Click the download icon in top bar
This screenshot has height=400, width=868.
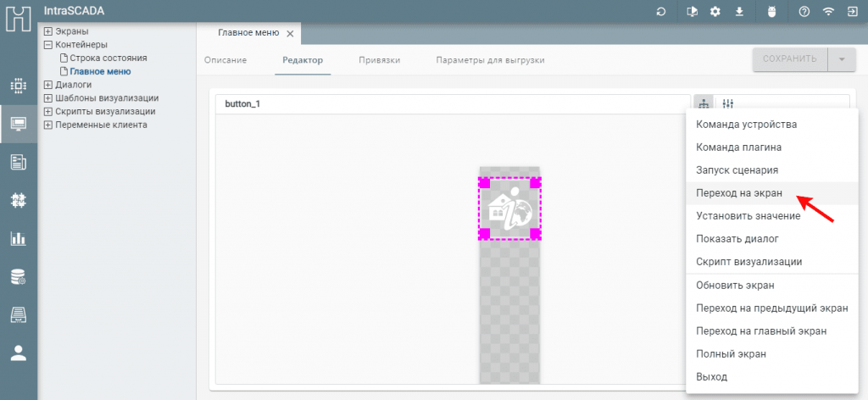739,12
